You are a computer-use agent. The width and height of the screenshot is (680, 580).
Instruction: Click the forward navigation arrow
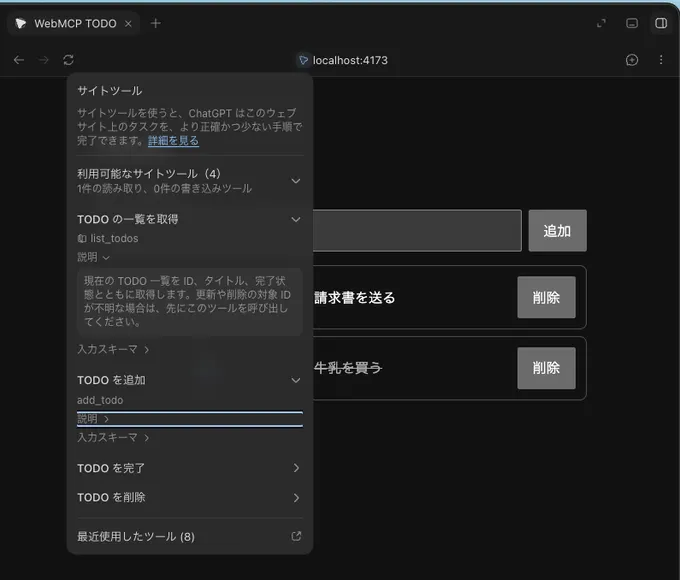pyautogui.click(x=44, y=60)
